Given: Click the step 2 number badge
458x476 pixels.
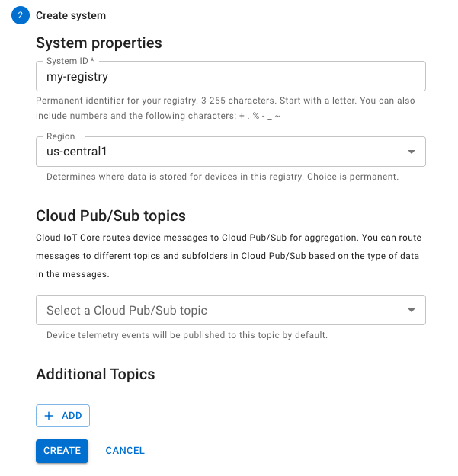Looking at the screenshot, I should click(x=20, y=15).
